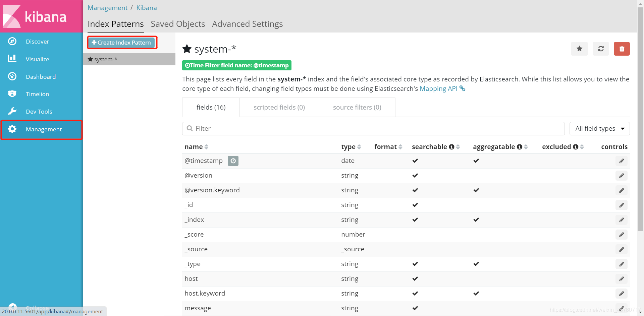Open Advanced Settings tab
Screen dimensions: 644x316
point(247,24)
